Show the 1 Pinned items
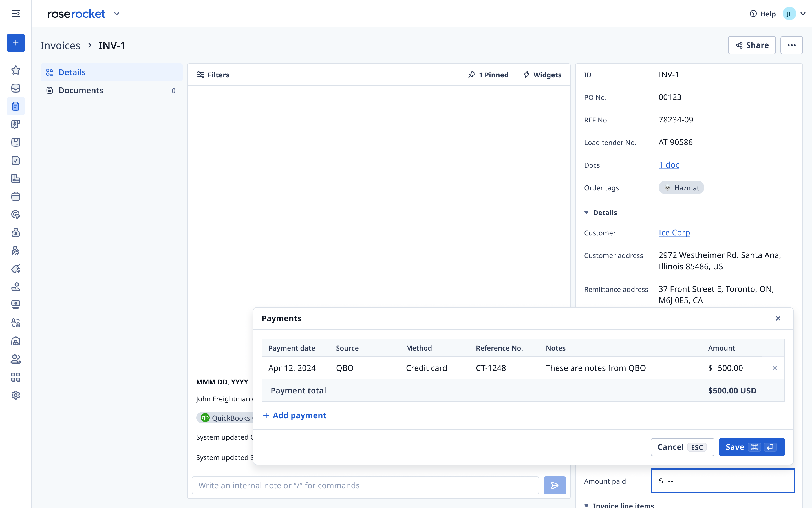Screen dimensions: 812x508 pos(488,75)
